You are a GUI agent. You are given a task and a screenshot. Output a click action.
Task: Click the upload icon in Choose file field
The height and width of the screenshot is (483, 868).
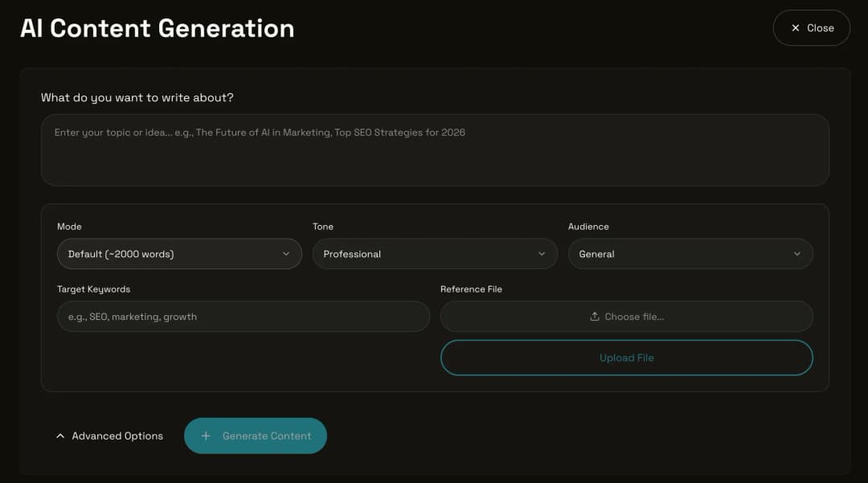(596, 316)
